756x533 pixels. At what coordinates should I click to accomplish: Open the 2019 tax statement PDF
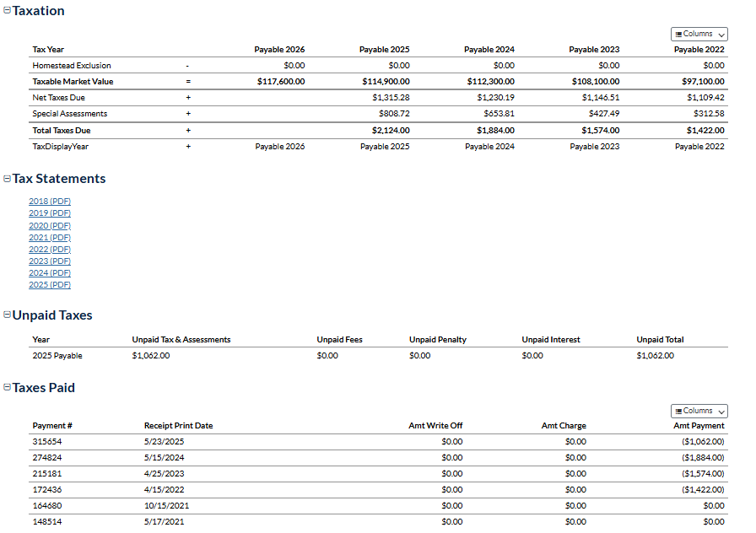50,213
